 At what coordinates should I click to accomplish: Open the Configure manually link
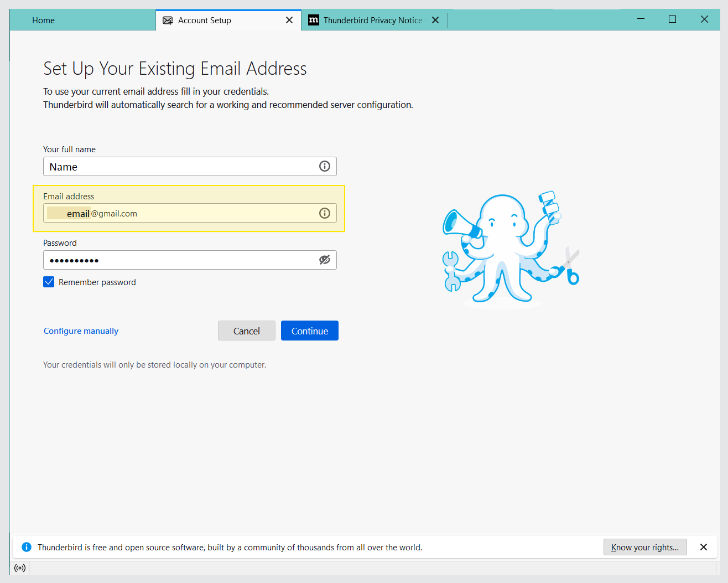(x=81, y=331)
